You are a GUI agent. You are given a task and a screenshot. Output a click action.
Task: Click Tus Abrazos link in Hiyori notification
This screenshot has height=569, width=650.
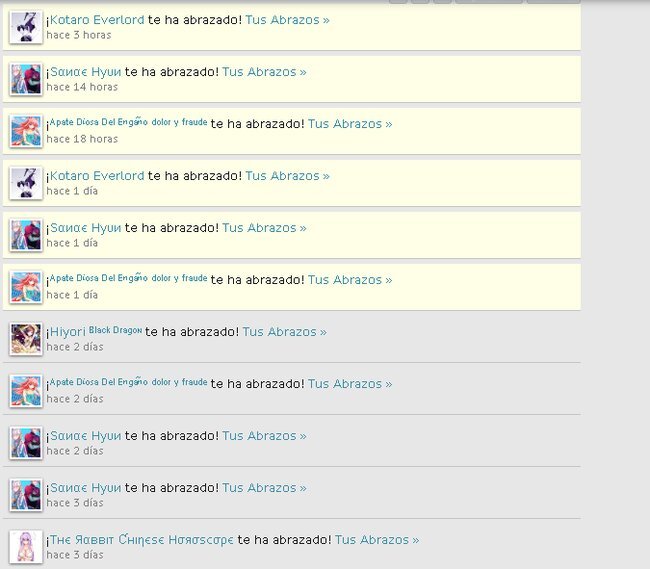(284, 332)
